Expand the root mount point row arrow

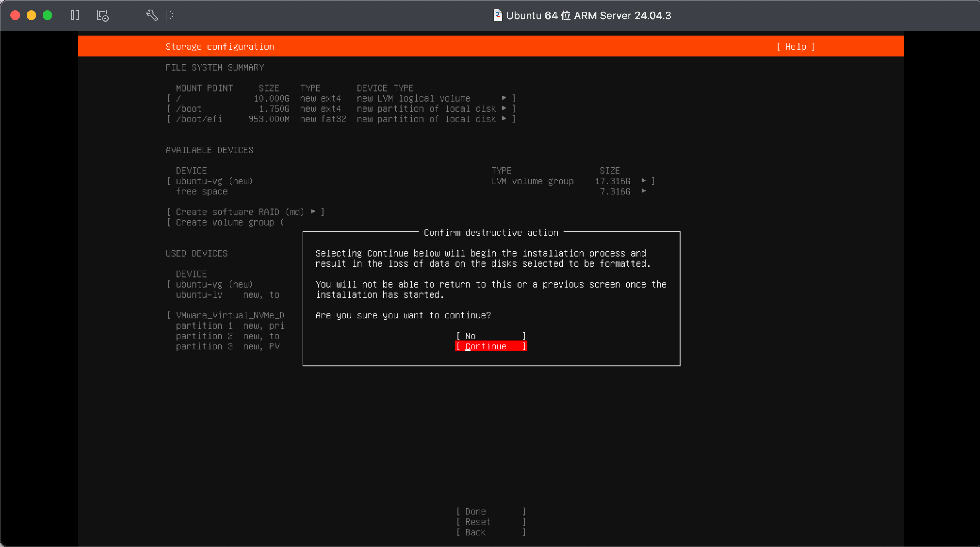(x=504, y=98)
